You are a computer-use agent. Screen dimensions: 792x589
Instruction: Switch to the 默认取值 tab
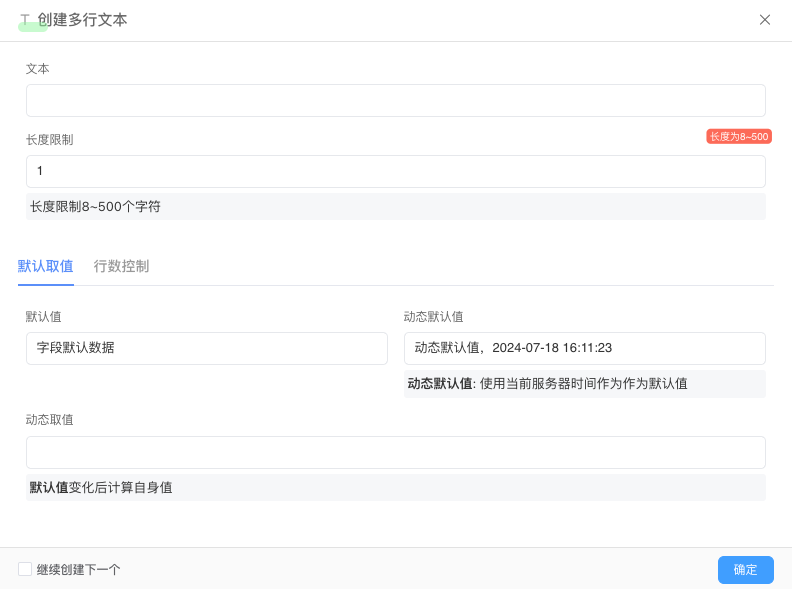coord(45,266)
